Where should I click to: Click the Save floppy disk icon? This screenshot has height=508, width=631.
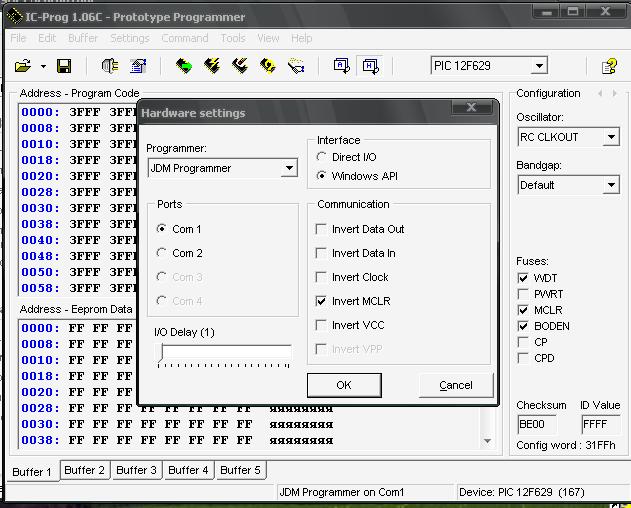64,66
